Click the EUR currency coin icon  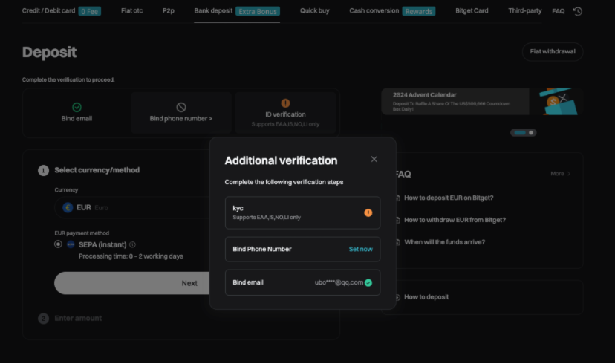[x=68, y=207]
